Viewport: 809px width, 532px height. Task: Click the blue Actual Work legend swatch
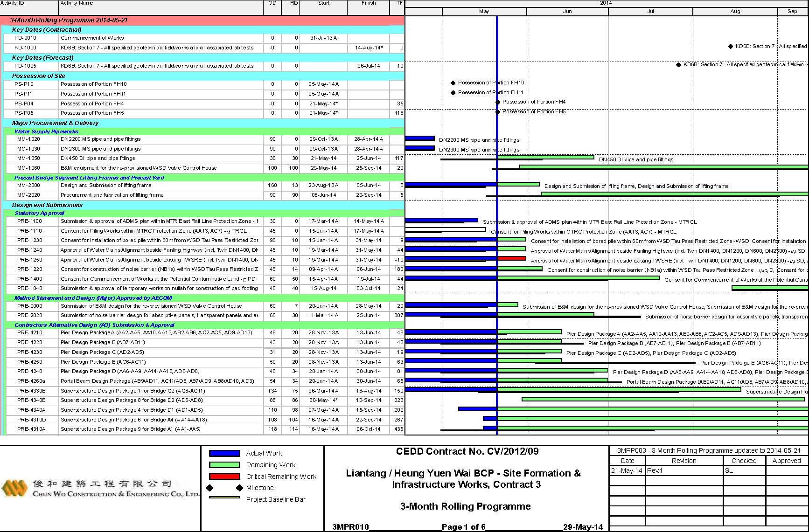[224, 453]
